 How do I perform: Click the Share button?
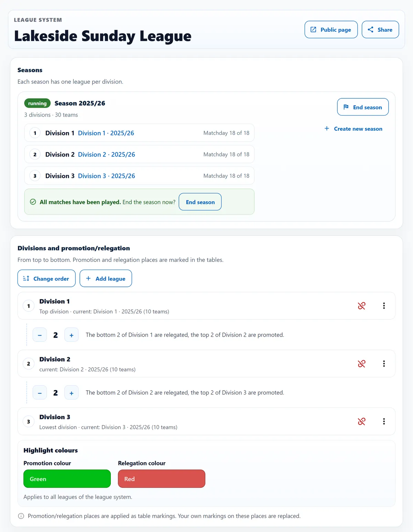click(x=380, y=30)
